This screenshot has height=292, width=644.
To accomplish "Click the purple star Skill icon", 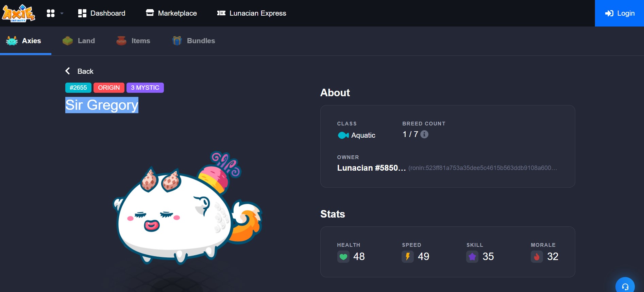I will point(472,257).
